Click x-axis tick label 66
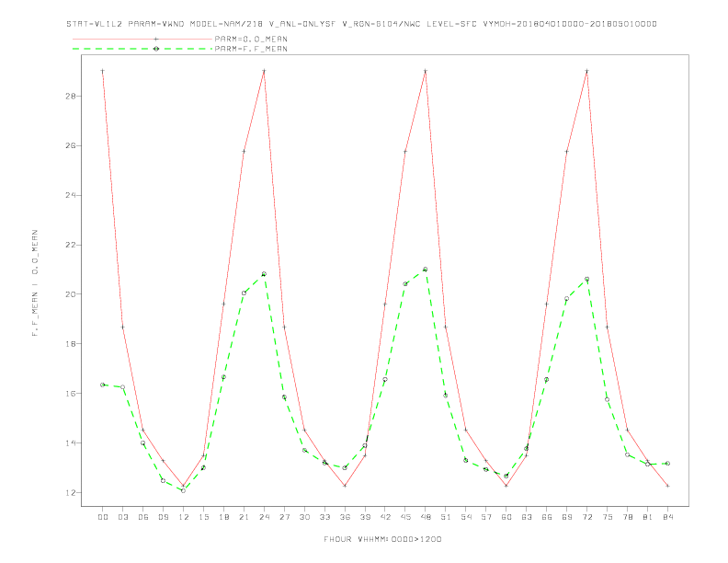The image size is (728, 563). pos(547,517)
